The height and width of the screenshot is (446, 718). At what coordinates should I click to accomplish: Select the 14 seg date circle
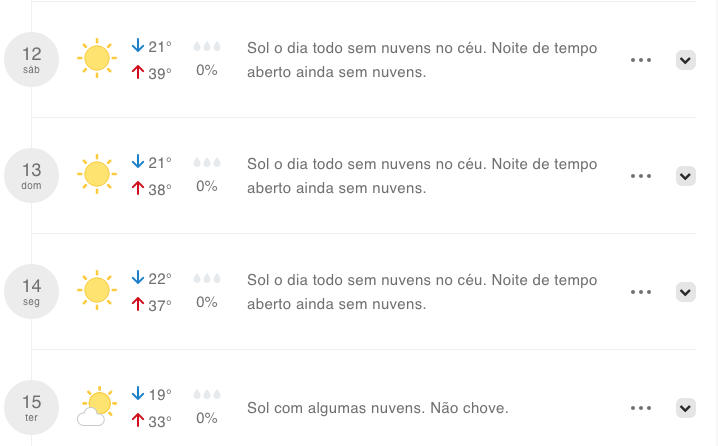coord(32,291)
